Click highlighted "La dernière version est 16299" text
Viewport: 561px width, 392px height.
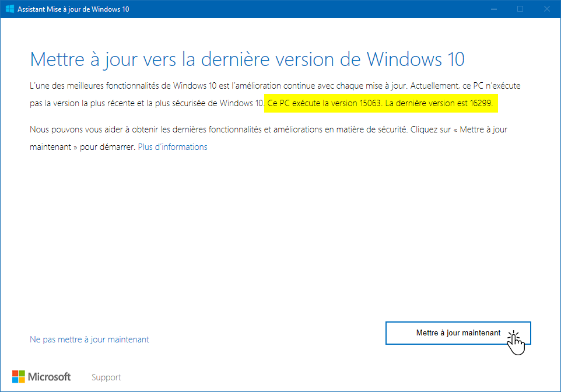[439, 103]
